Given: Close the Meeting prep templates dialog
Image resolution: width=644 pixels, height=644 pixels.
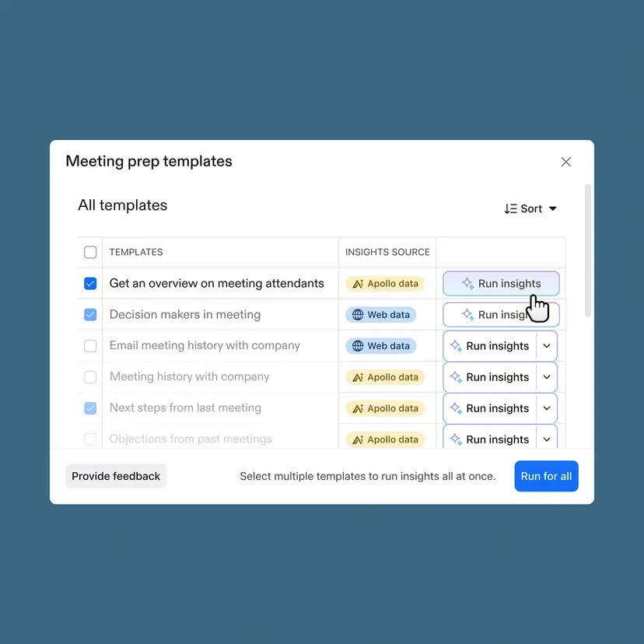Looking at the screenshot, I should point(566,162).
